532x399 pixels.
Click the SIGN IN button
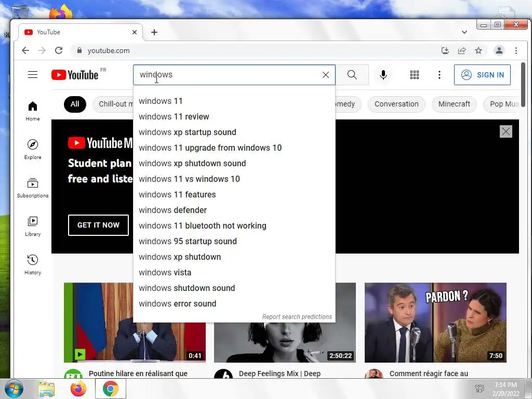pyautogui.click(x=482, y=75)
